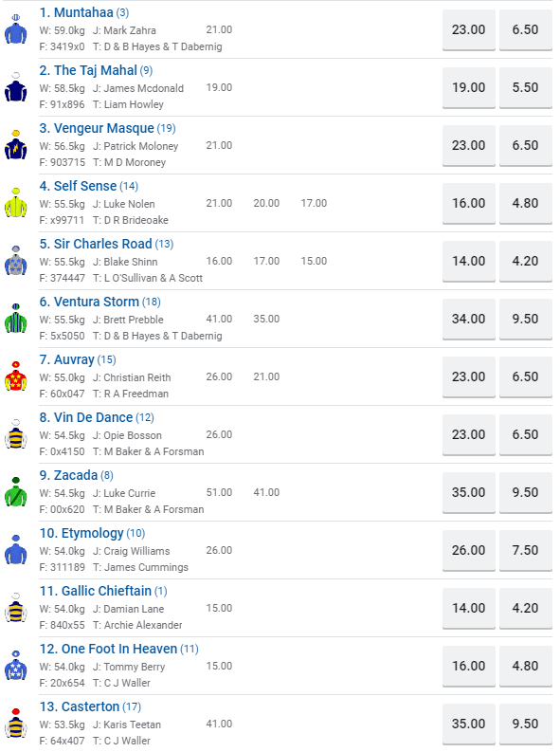Click The Taj Mahal's navy silks icon
The height and width of the screenshot is (752, 560).
16,87
